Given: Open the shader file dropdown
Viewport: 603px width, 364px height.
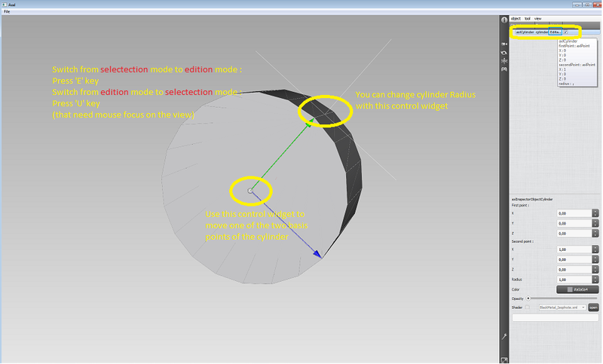Looking at the screenshot, I should point(562,307).
